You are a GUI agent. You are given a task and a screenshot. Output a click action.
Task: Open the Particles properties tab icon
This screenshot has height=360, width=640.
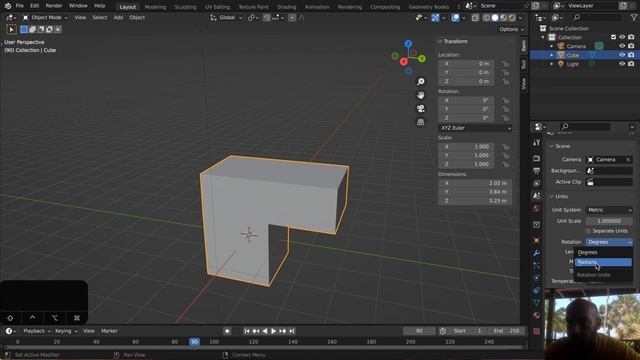pyautogui.click(x=536, y=265)
